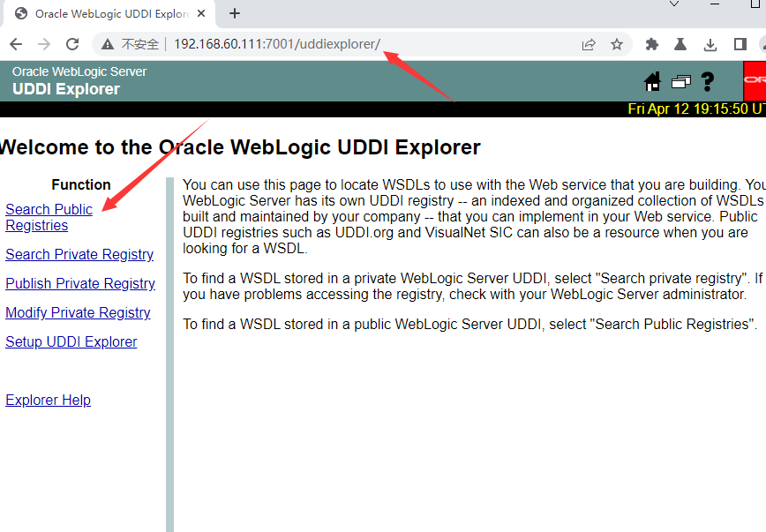Click the globe favicon on the tab
Image resolution: width=766 pixels, height=532 pixels.
(x=21, y=14)
